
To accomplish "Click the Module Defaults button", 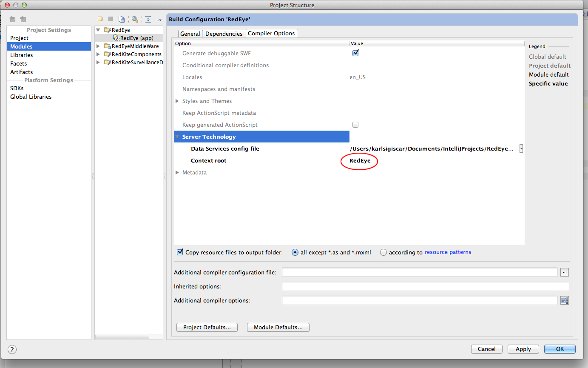I will [x=278, y=327].
